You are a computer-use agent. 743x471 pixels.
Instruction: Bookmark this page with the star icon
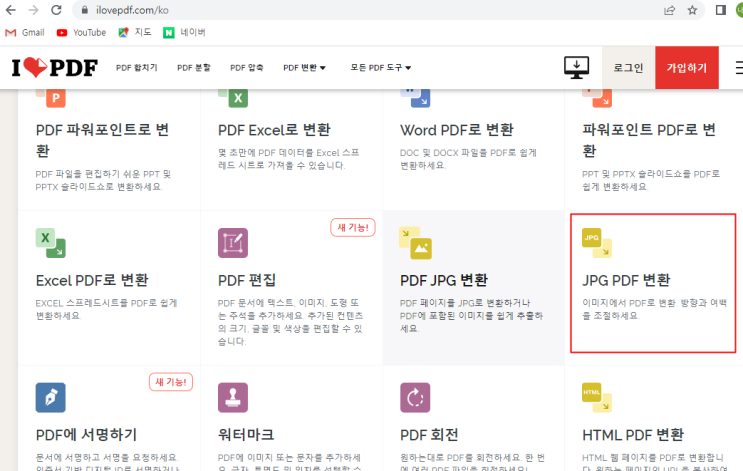click(x=693, y=10)
